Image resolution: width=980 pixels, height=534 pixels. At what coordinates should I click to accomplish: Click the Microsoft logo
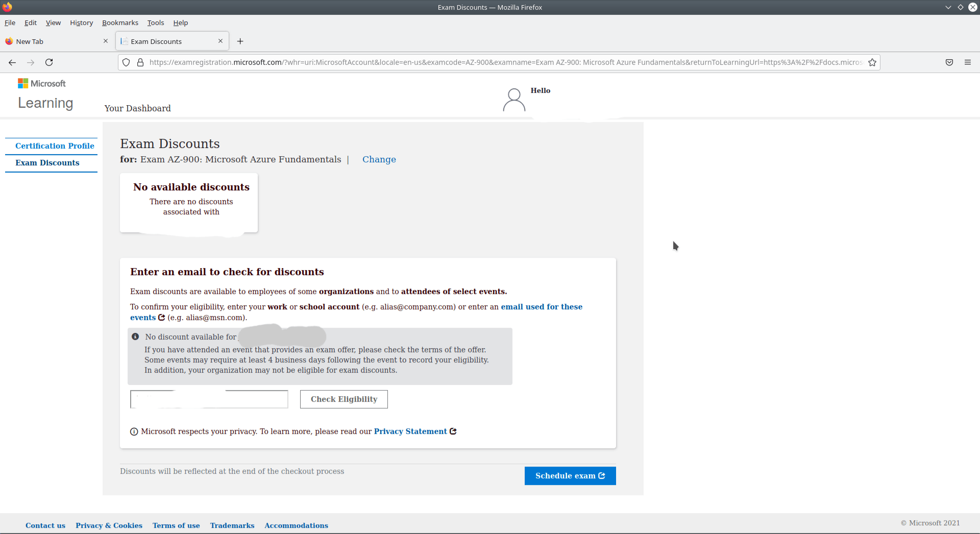[42, 83]
